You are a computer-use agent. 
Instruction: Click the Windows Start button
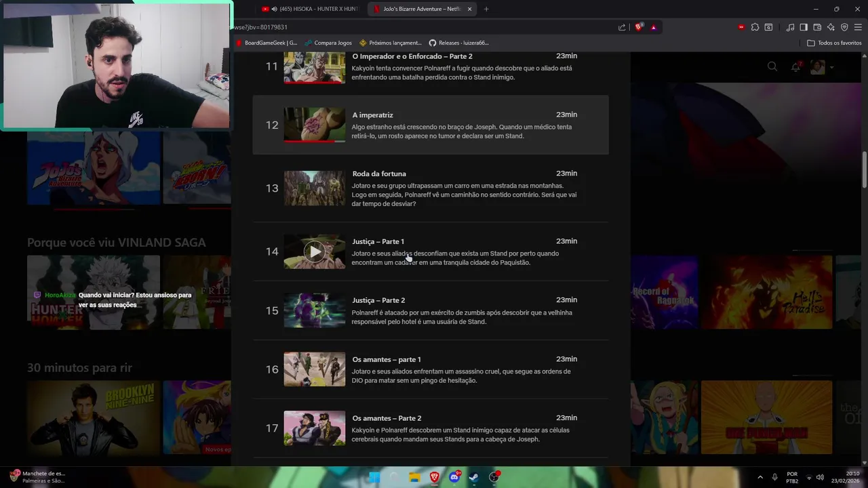(x=374, y=477)
